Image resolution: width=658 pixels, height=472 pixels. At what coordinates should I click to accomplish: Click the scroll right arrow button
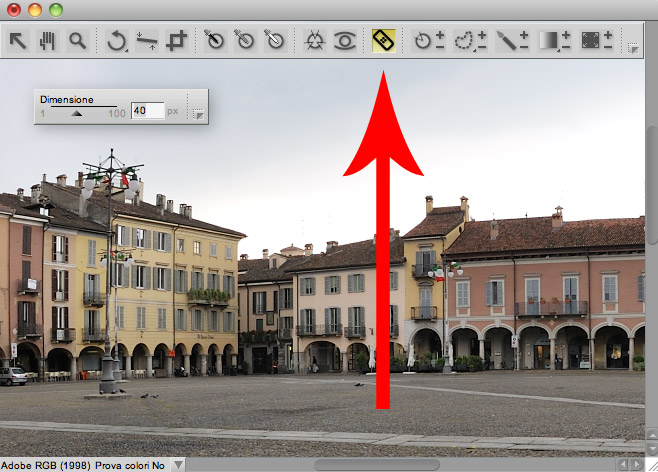coord(637,464)
